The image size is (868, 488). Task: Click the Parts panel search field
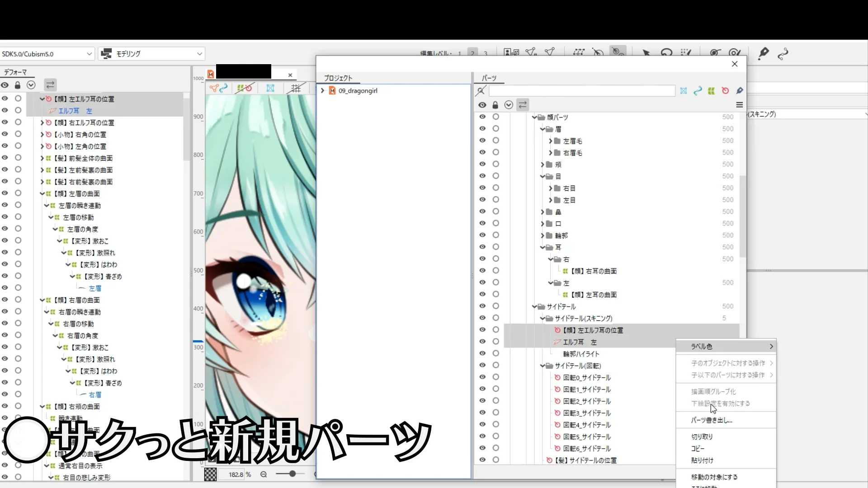coord(582,91)
